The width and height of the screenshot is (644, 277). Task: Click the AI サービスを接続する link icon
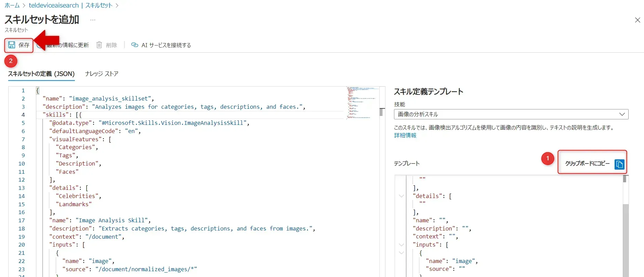(135, 45)
